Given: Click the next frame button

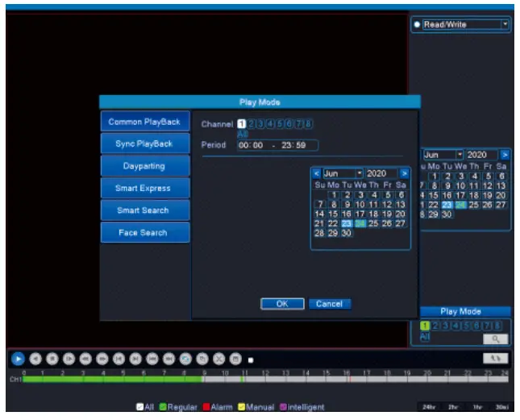Looking at the screenshot, I should tap(135, 359).
